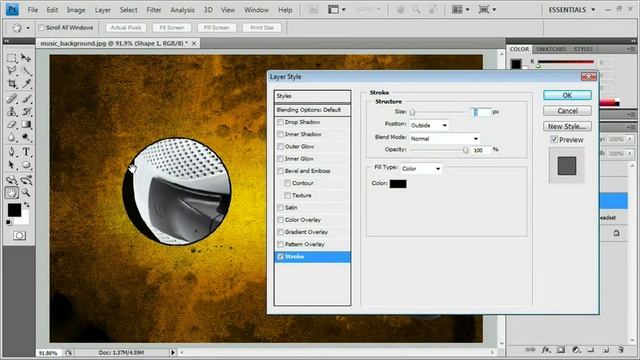
Task: Toggle Quick Mask mode icon
Action: [x=19, y=236]
